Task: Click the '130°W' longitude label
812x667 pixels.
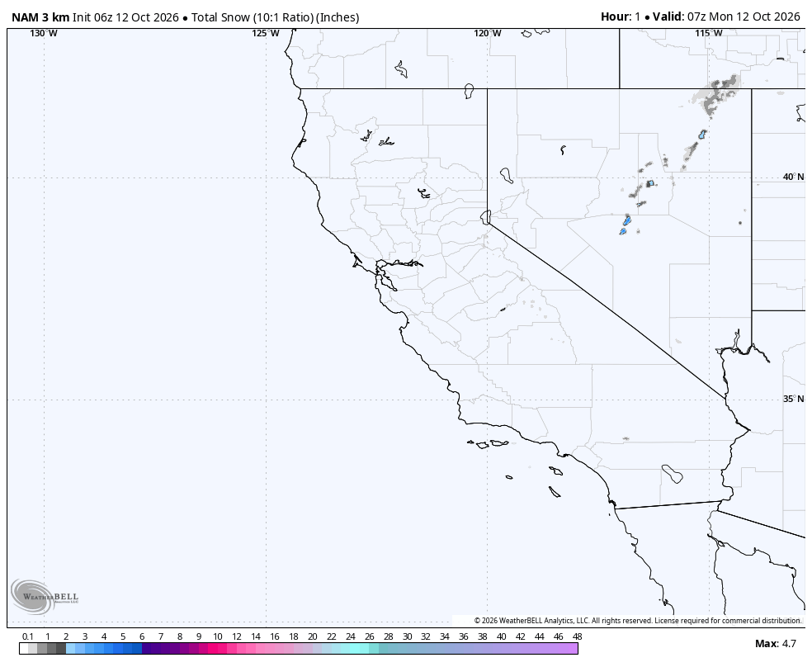Action: (x=44, y=33)
